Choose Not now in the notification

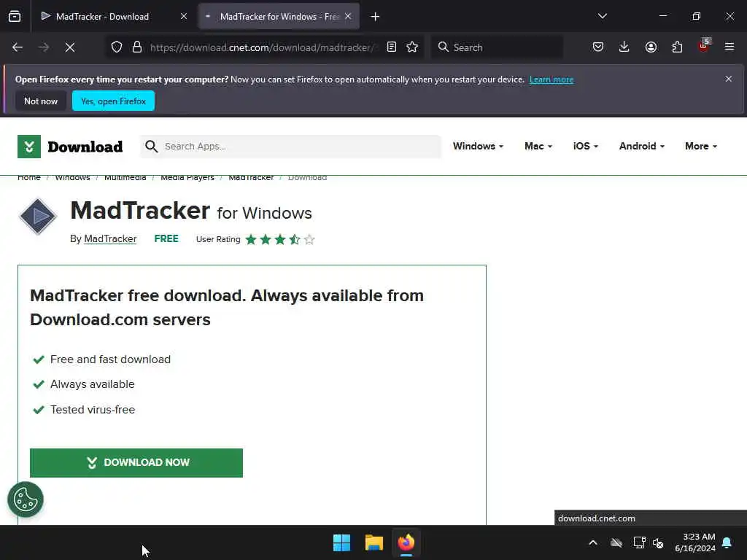tap(41, 101)
